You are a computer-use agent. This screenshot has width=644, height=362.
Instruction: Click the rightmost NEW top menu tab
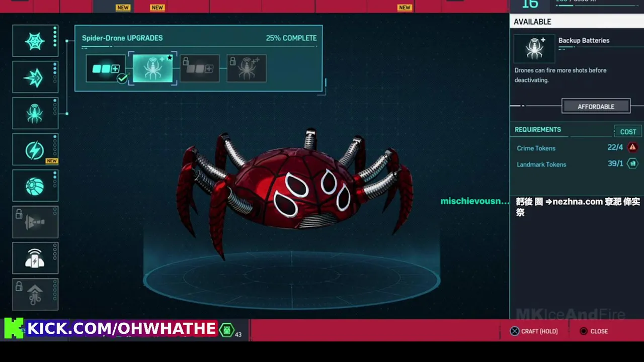405,8
